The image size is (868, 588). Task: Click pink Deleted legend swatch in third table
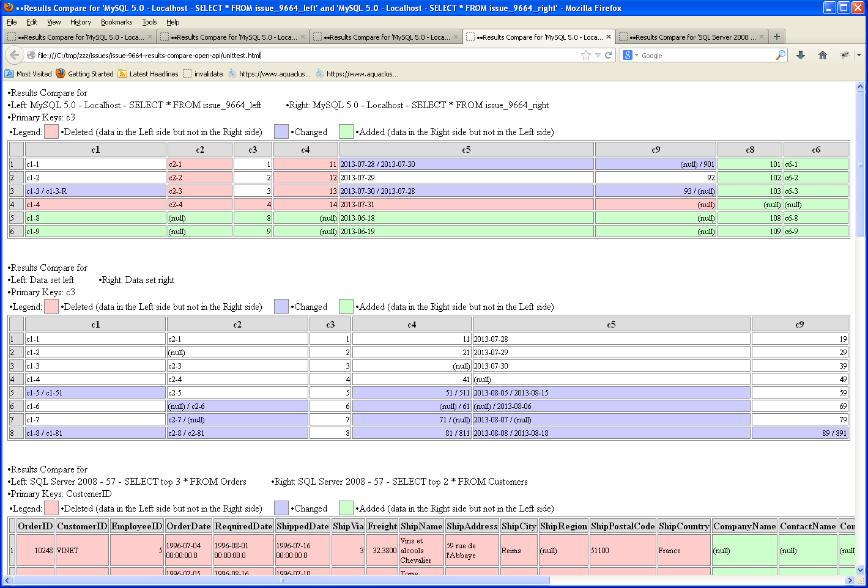pos(51,508)
